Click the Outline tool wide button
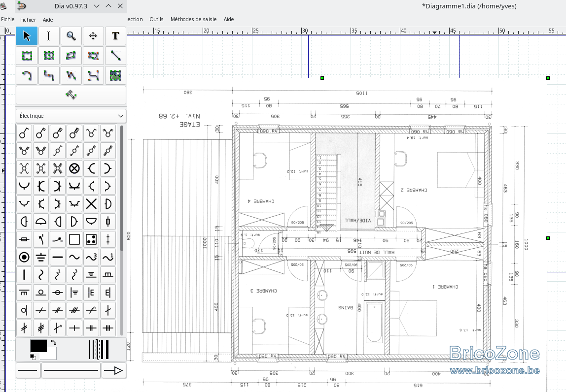Image resolution: width=566 pixels, height=392 pixels. 71,95
